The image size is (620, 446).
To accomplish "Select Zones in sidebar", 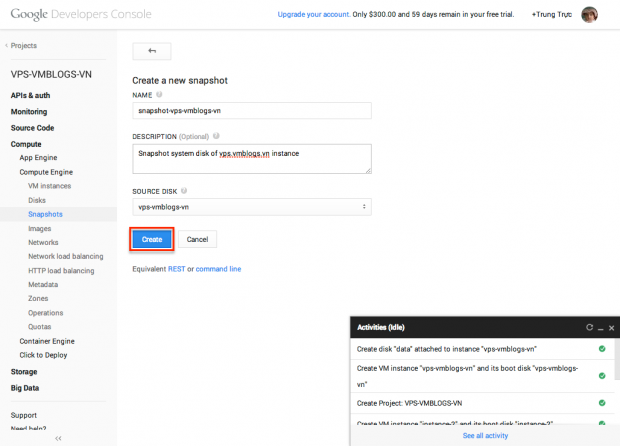I will tap(38, 299).
